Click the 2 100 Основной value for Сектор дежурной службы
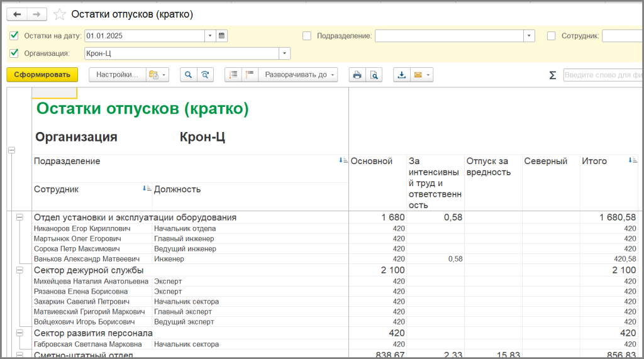This screenshot has width=644, height=359. tap(392, 270)
